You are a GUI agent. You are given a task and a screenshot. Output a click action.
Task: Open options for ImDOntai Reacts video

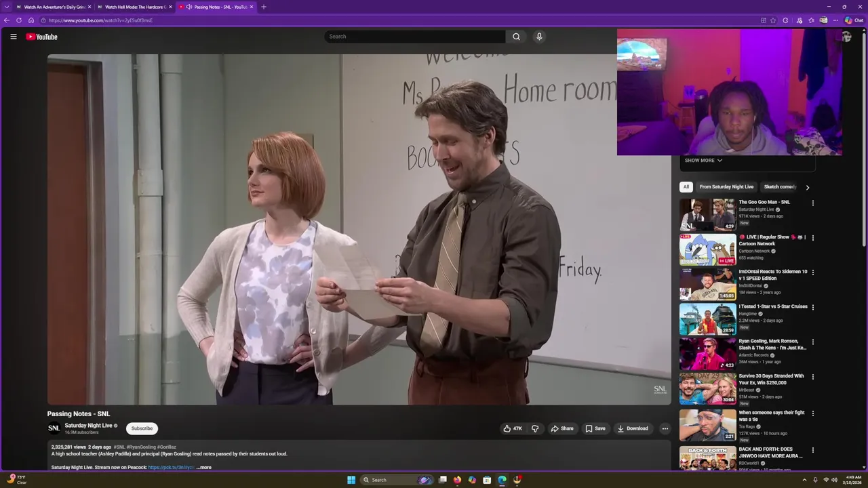(x=812, y=272)
